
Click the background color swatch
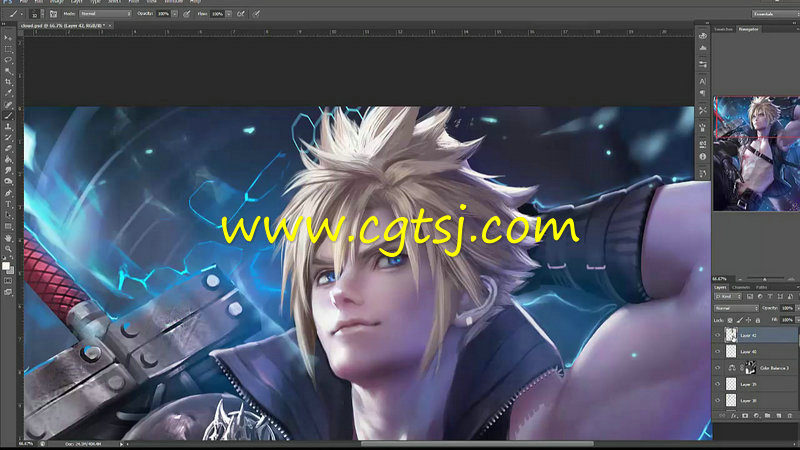pyautogui.click(x=10, y=270)
